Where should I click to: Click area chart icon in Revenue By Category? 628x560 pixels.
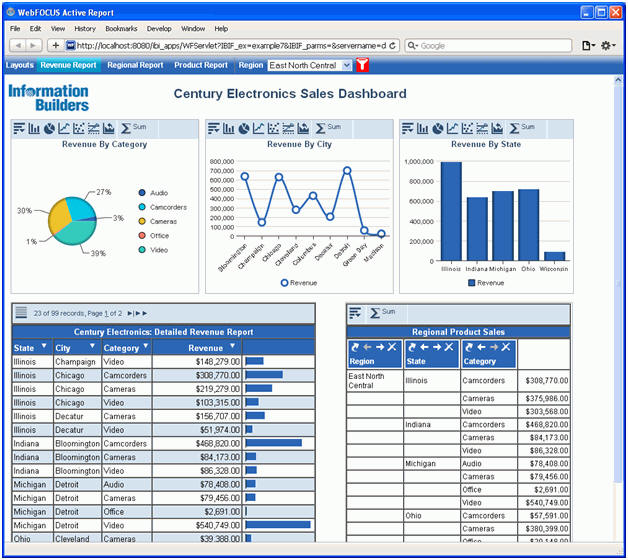pos(109,128)
